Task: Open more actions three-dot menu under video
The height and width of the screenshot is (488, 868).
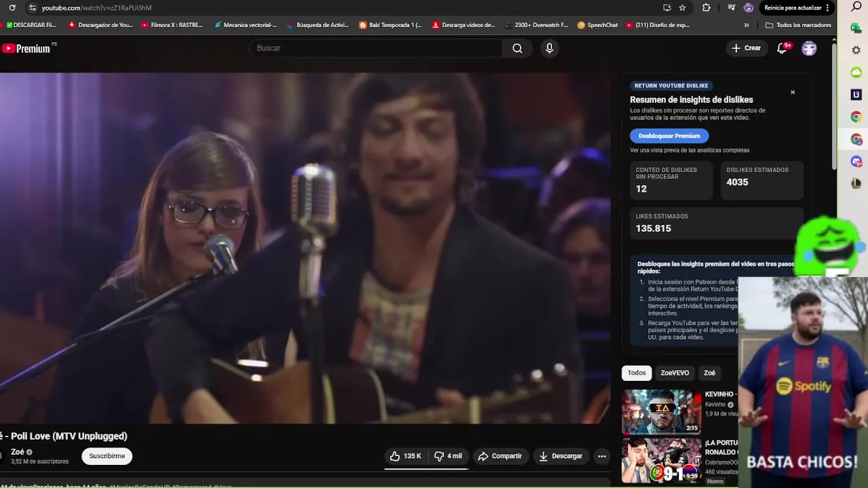Action: pos(601,456)
